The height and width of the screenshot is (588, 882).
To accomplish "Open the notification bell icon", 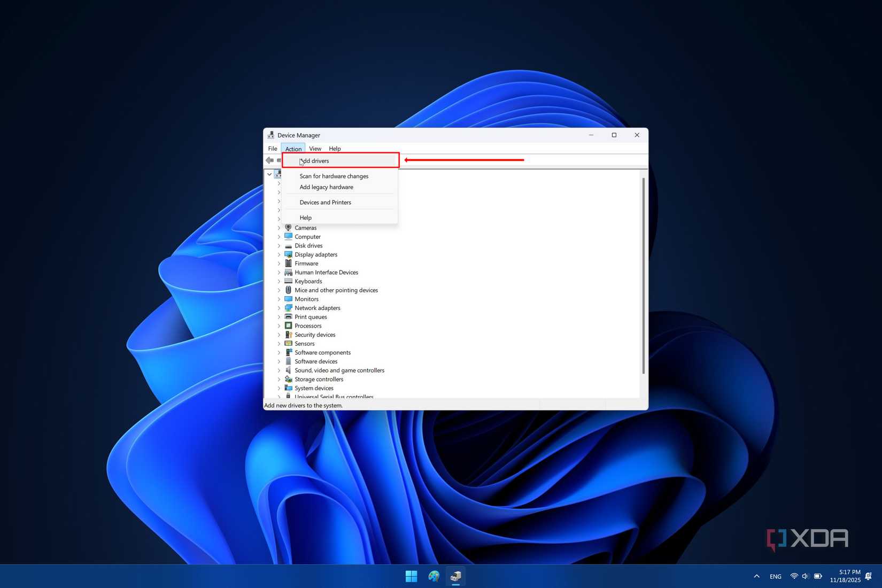I will [x=869, y=576].
